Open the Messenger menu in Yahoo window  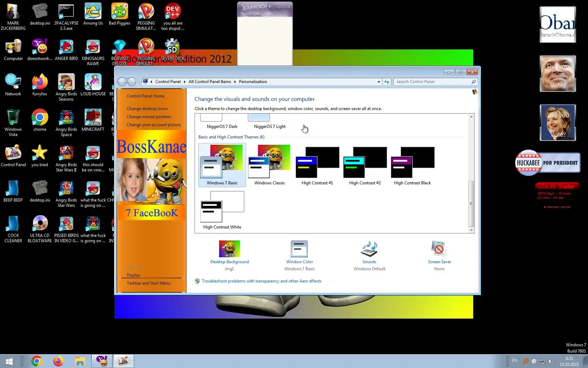pyautogui.click(x=250, y=13)
